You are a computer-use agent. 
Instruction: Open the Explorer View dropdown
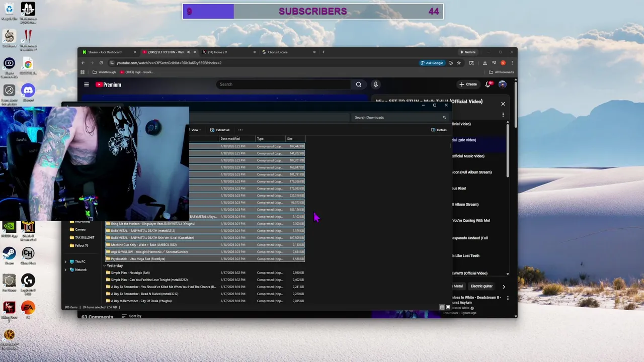pyautogui.click(x=195, y=130)
